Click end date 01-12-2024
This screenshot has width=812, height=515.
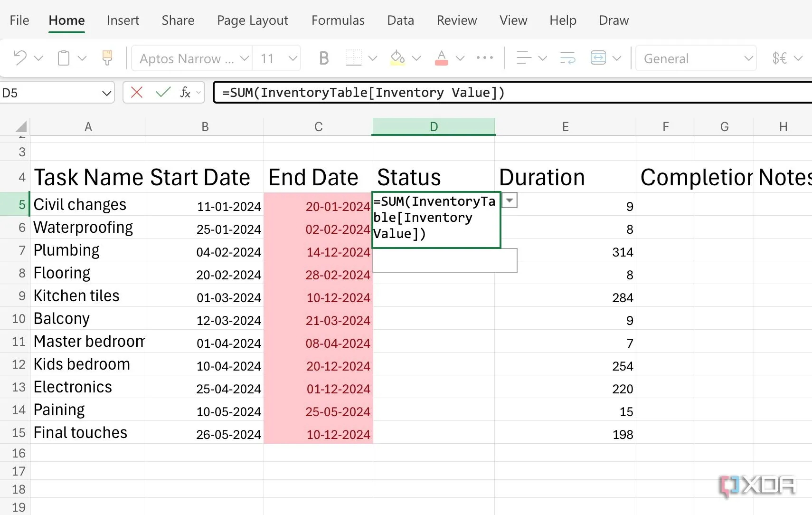(x=338, y=389)
